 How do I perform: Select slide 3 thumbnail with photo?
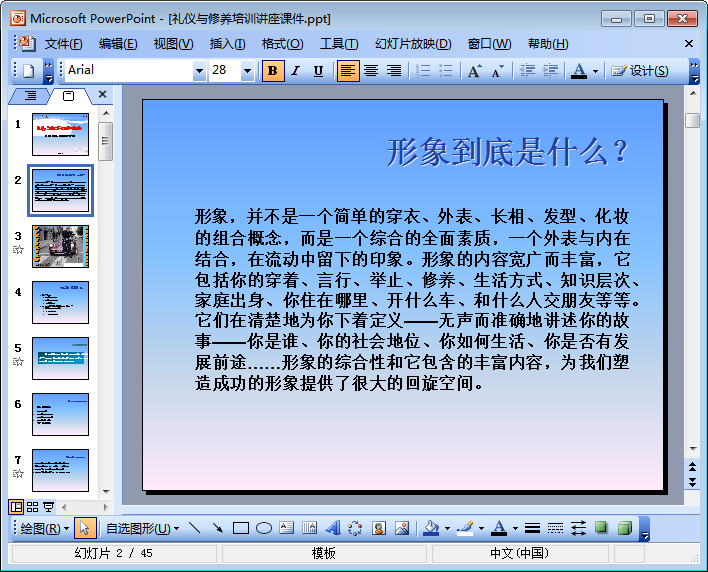pos(61,246)
